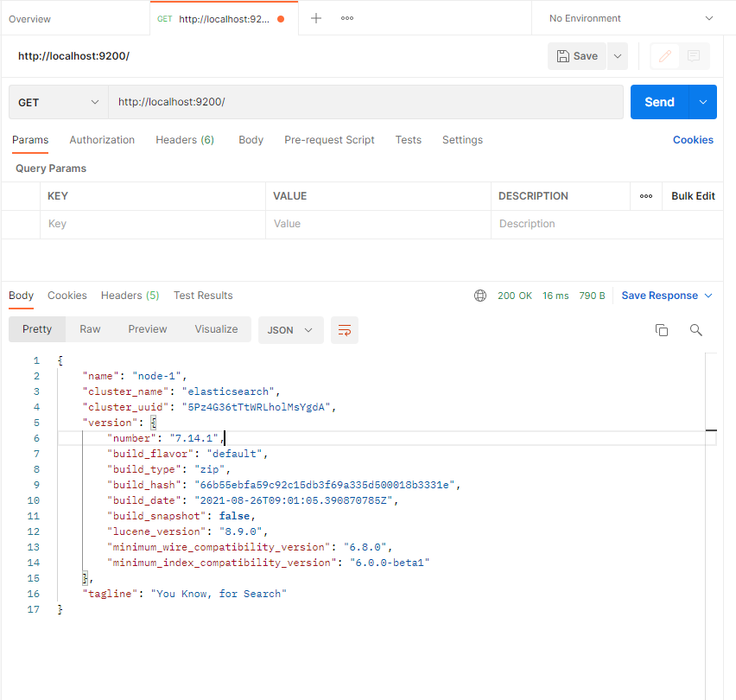Search the response with magnifier icon

(x=696, y=330)
